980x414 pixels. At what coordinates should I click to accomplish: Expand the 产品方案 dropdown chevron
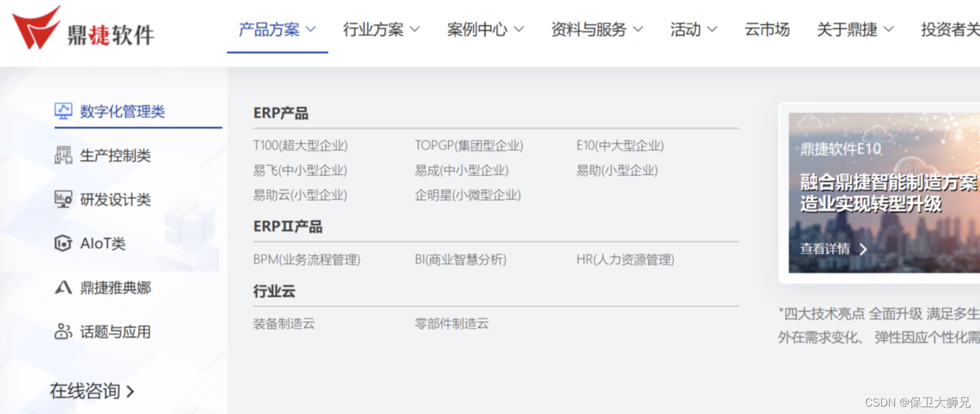[x=310, y=29]
